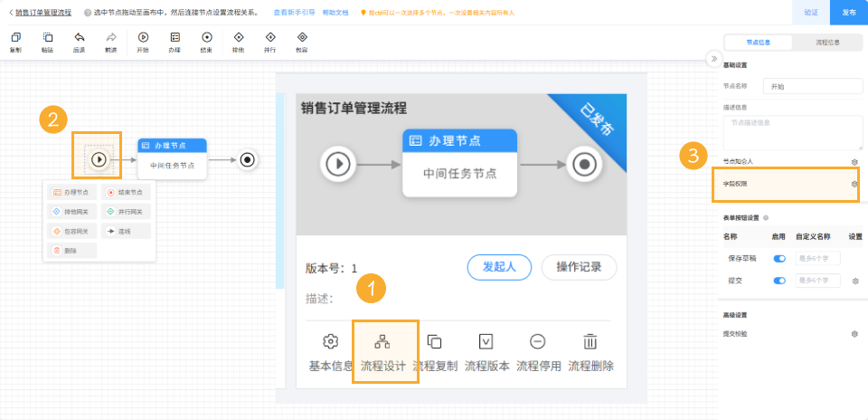Image resolution: width=868 pixels, height=420 pixels.
Task: Switch to 节点信息 tab
Action: coord(758,43)
